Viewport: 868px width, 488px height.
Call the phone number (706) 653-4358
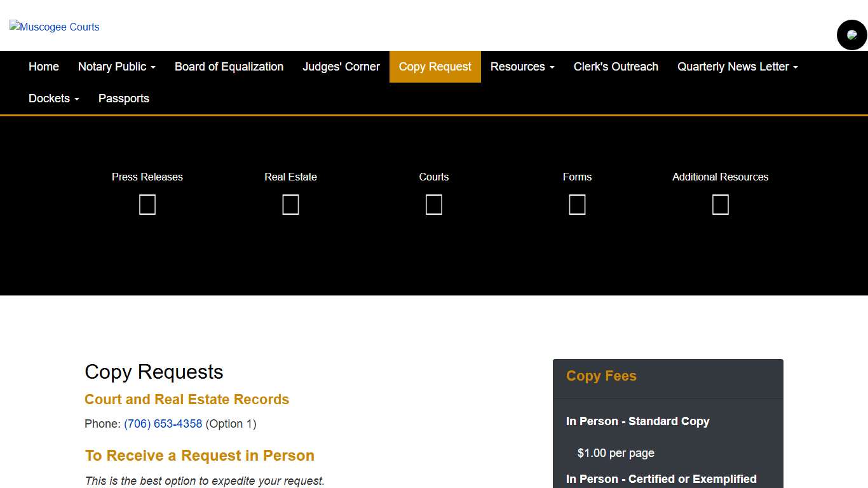[163, 424]
